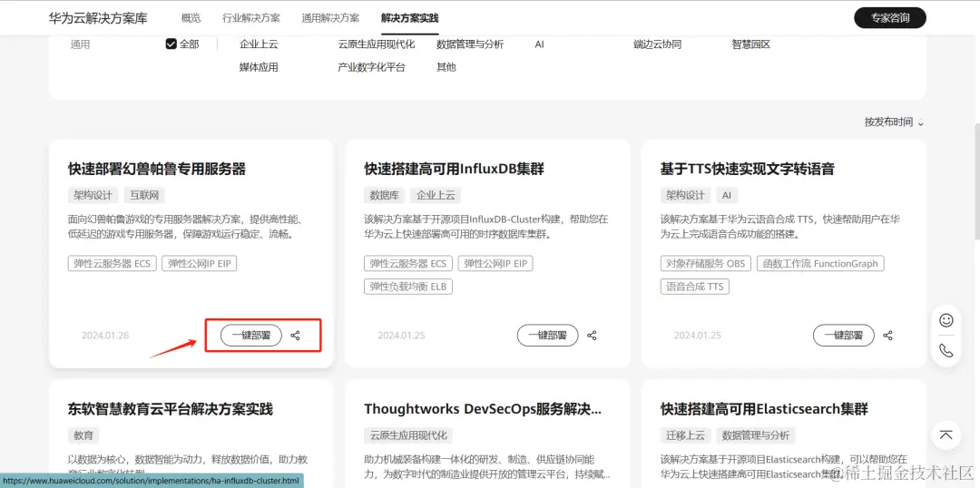
Task: Open the 按发布时间 sort dropdown
Action: tap(894, 122)
